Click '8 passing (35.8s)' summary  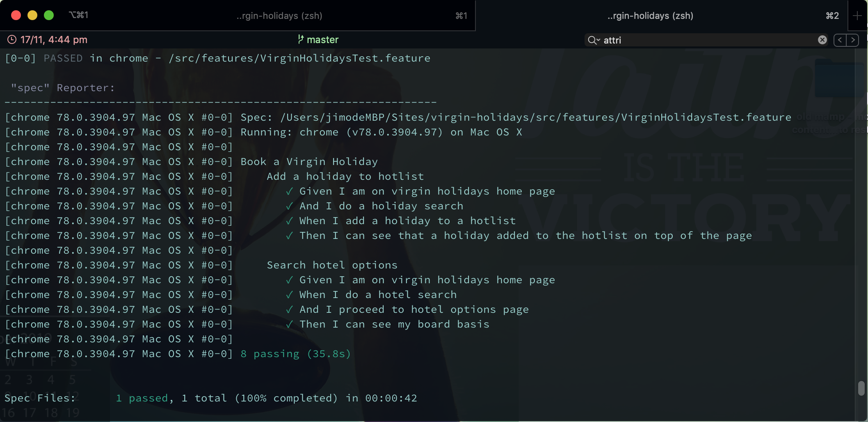coord(296,353)
